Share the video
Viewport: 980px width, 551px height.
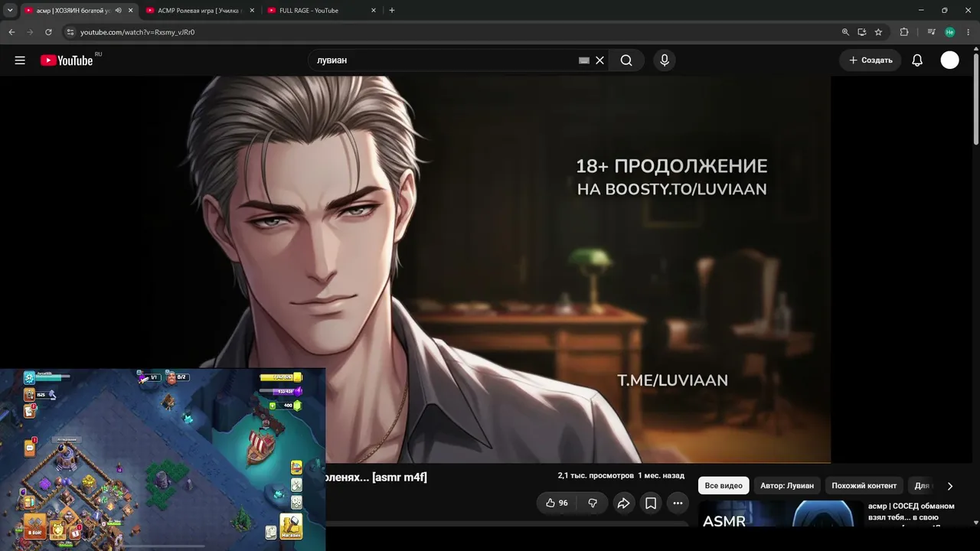click(623, 503)
